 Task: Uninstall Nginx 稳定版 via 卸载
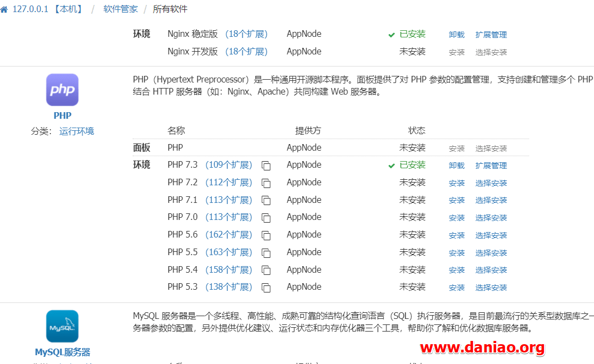click(x=456, y=35)
